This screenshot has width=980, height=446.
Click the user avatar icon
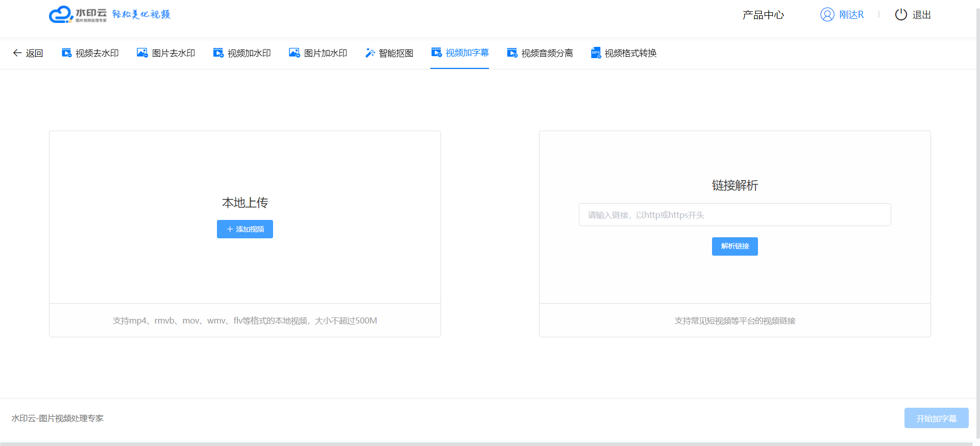pyautogui.click(x=827, y=14)
